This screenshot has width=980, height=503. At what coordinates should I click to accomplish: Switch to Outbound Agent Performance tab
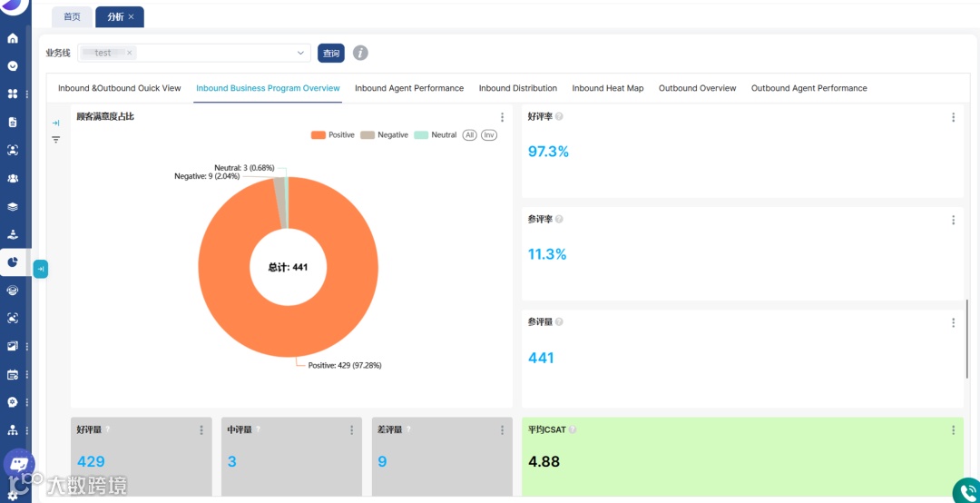(x=808, y=88)
